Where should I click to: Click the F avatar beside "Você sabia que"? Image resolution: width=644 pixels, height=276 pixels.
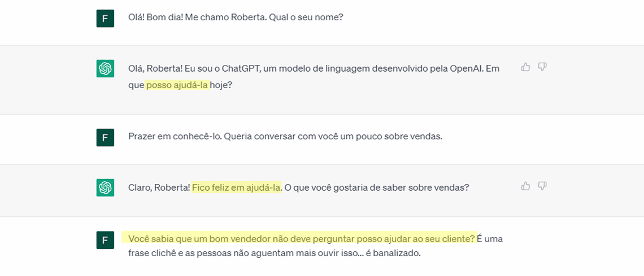tap(105, 240)
